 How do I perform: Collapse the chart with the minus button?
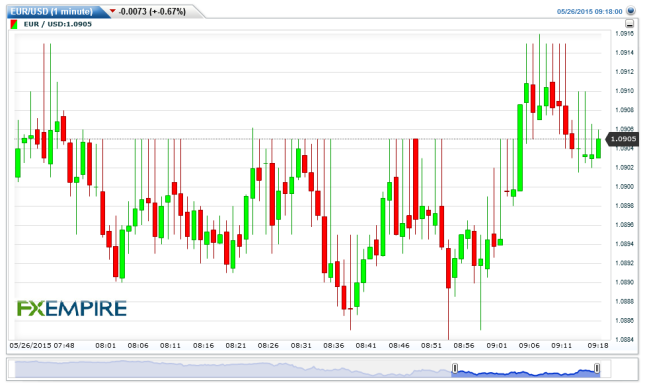point(630,24)
